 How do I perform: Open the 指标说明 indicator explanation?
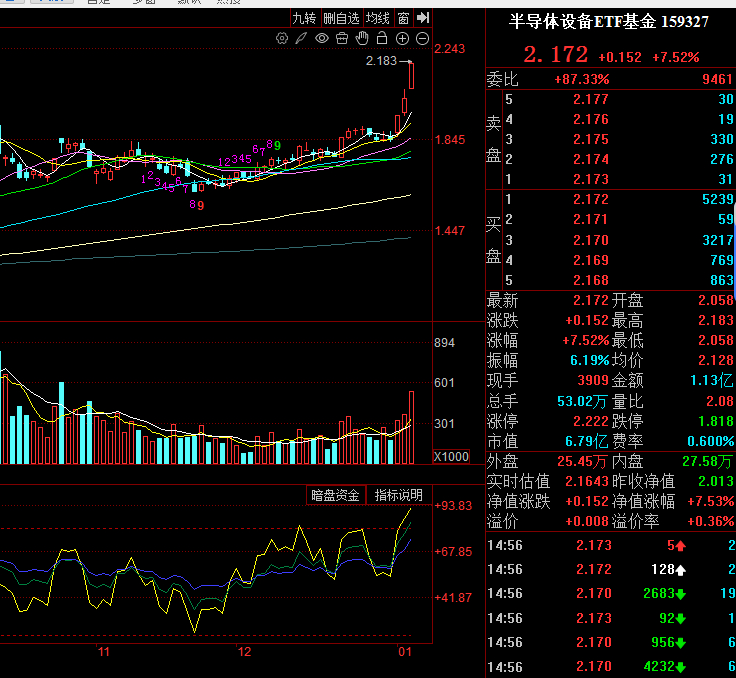pyautogui.click(x=399, y=495)
